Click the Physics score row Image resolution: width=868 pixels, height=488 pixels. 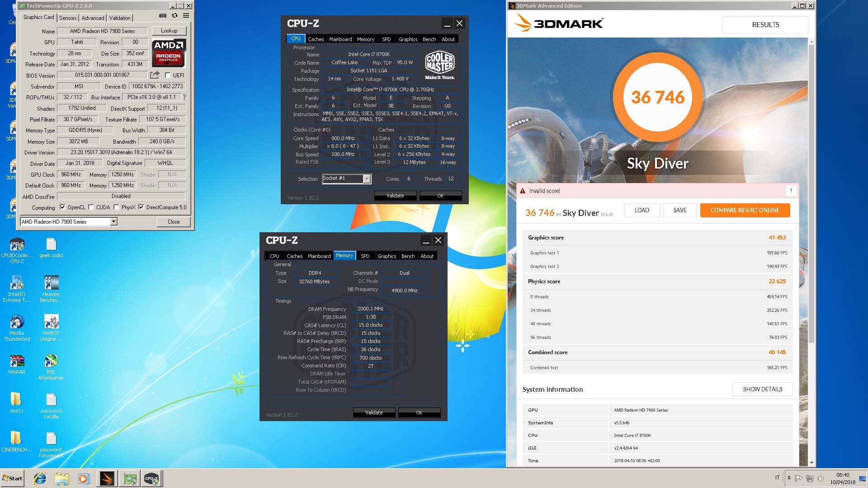(657, 282)
